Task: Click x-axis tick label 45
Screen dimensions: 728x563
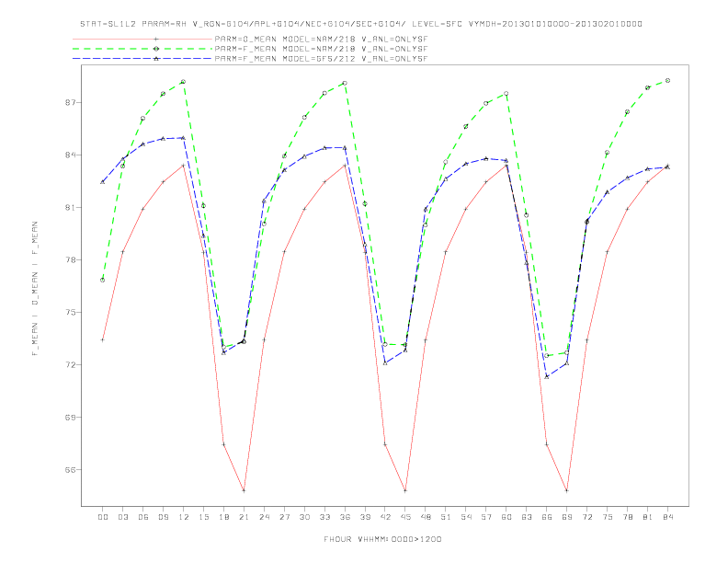Action: pos(405,517)
